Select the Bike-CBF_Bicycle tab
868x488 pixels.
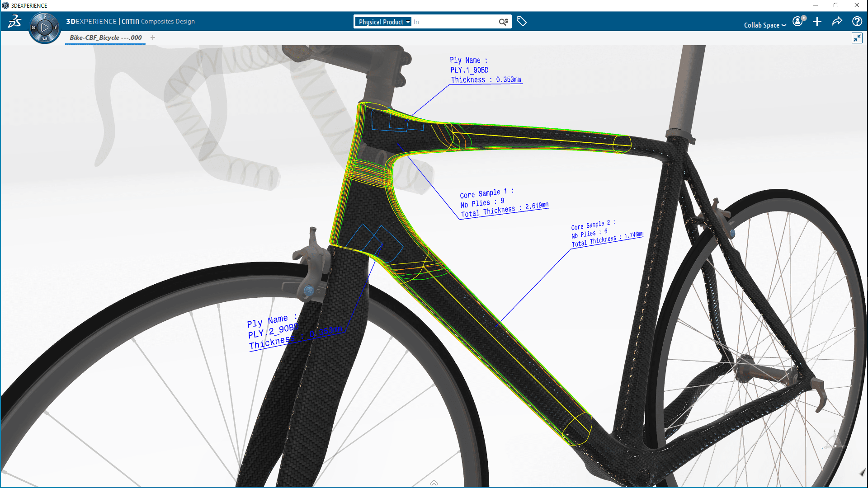tap(105, 38)
